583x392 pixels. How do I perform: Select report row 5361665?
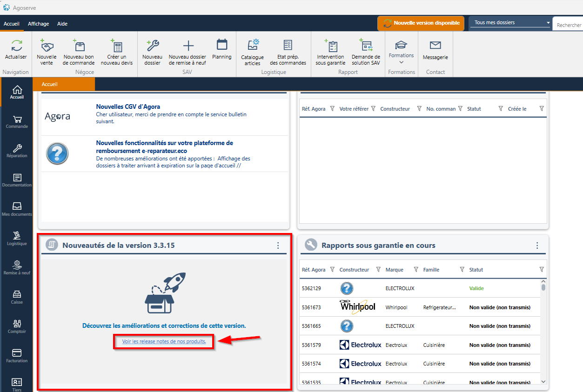tap(420, 326)
